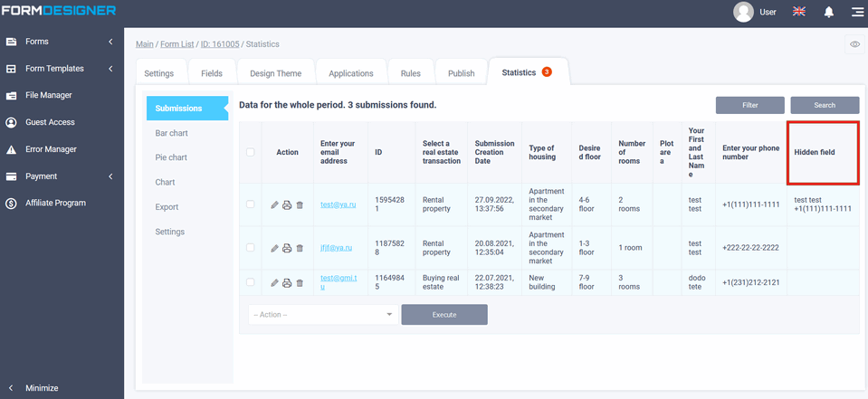Viewport: 868px width, 399px height.
Task: Print the jfjf@ya.ru submission
Action: 287,248
